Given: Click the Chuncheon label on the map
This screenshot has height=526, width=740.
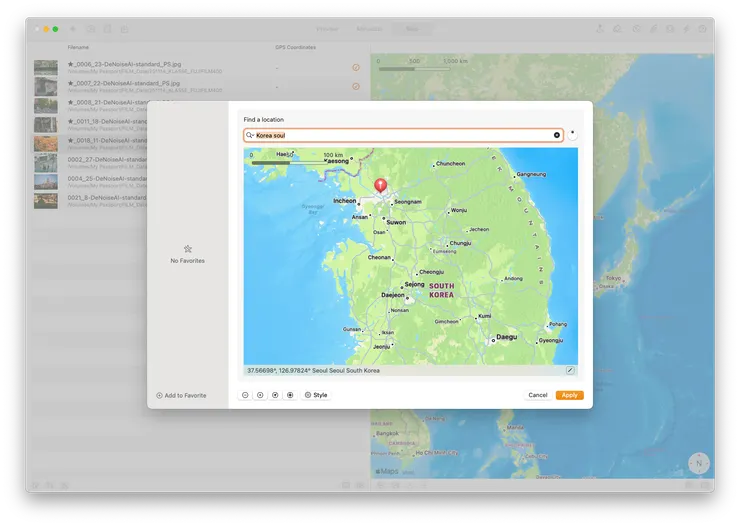Looking at the screenshot, I should pos(450,163).
